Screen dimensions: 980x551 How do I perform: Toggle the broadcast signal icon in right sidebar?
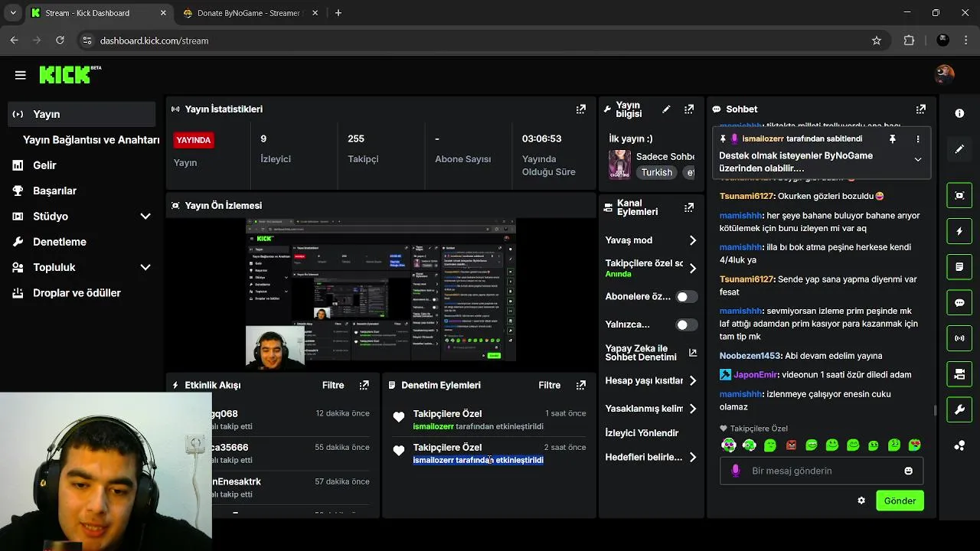click(959, 338)
